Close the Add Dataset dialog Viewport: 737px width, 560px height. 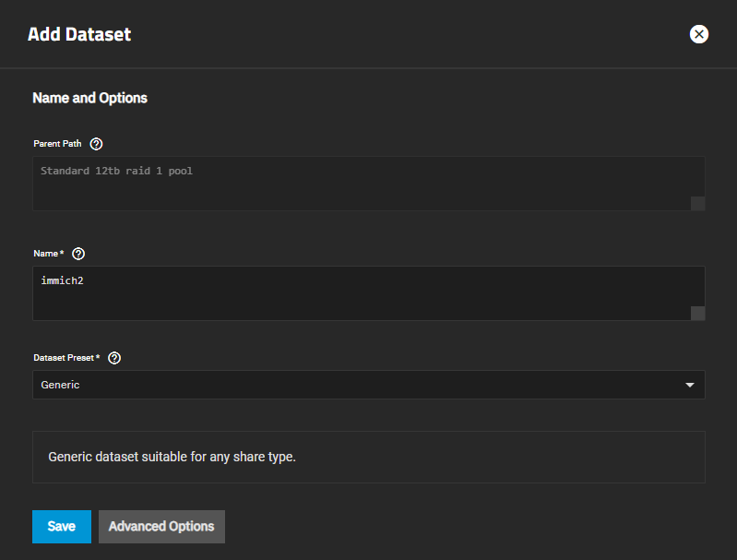tap(699, 34)
